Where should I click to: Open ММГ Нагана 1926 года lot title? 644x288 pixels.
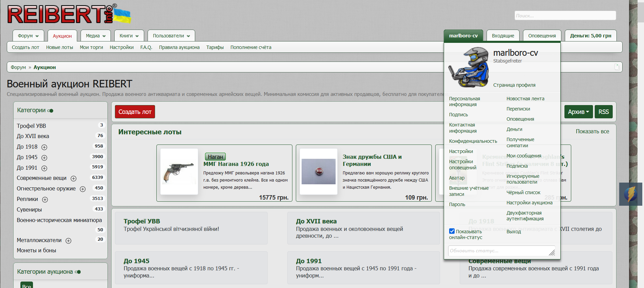[x=236, y=164]
